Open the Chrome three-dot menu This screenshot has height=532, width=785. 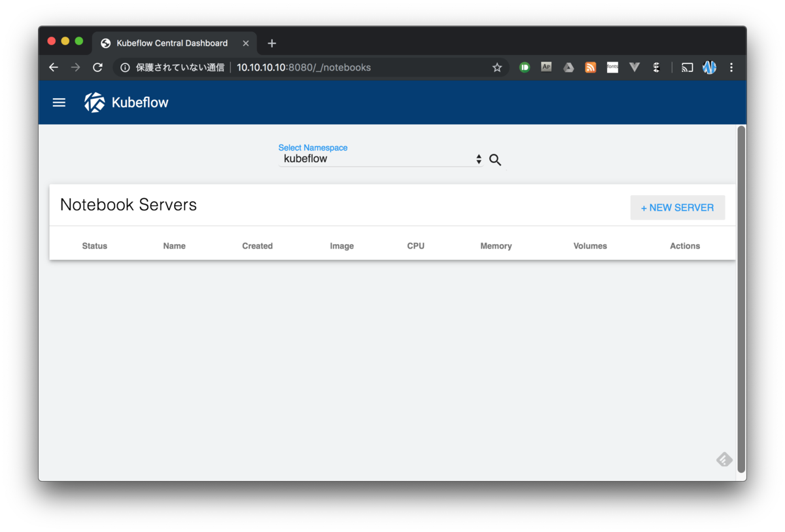click(731, 67)
